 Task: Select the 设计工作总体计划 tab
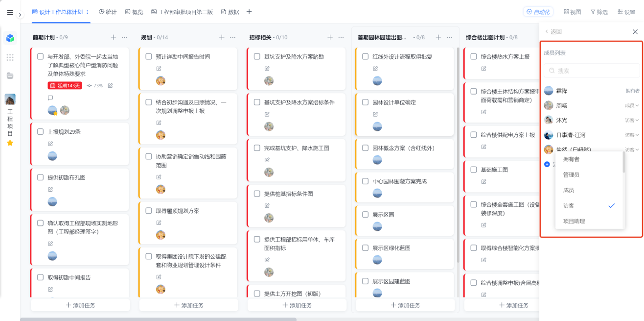(x=57, y=12)
